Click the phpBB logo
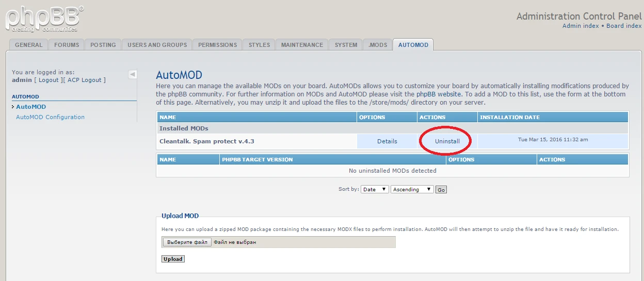Image resolution: width=644 pixels, height=281 pixels. pos(45,19)
